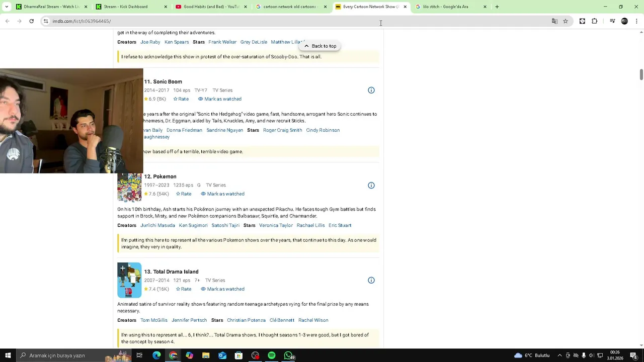Open WhatsApp from taskbar

pyautogui.click(x=288, y=355)
